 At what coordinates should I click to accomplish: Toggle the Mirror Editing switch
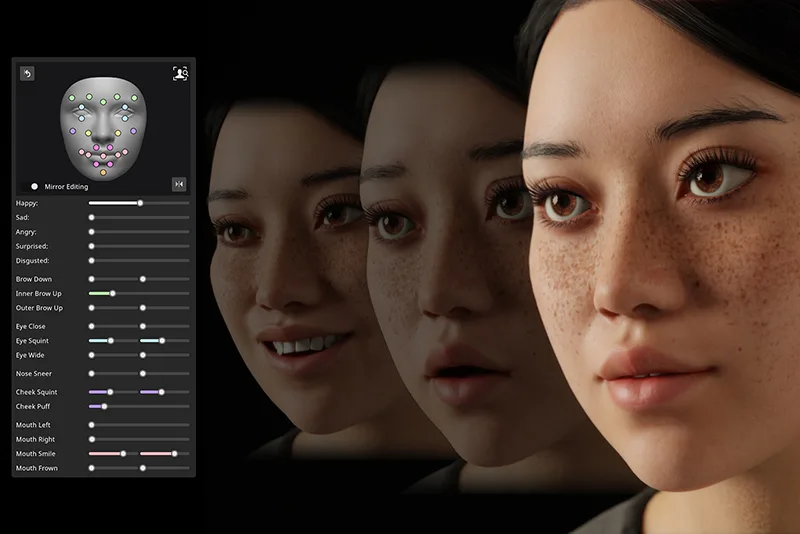pos(35,186)
